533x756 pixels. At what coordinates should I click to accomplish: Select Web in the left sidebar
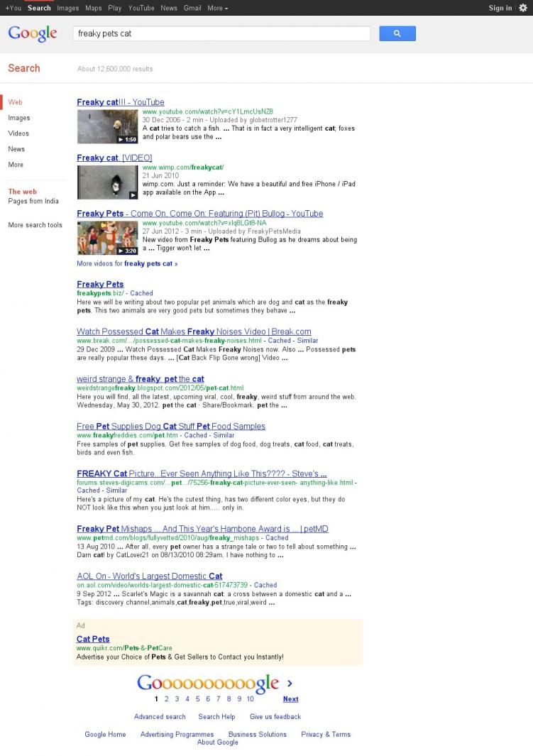pyautogui.click(x=15, y=102)
